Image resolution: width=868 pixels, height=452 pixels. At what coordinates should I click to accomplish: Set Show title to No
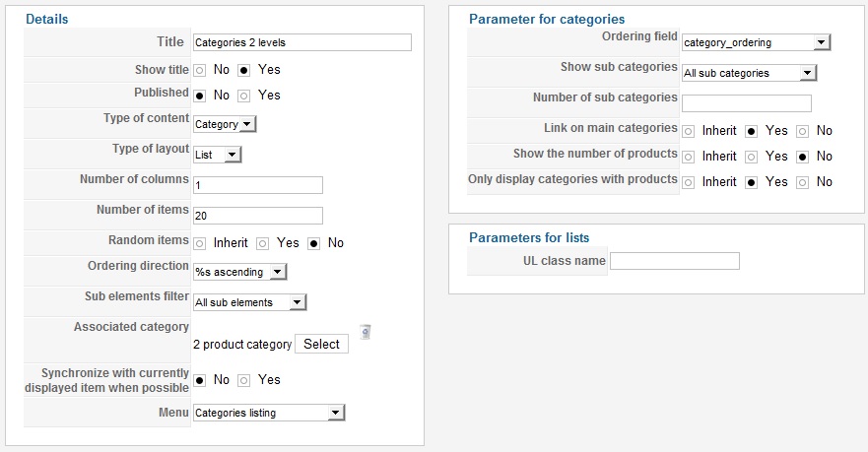[200, 70]
